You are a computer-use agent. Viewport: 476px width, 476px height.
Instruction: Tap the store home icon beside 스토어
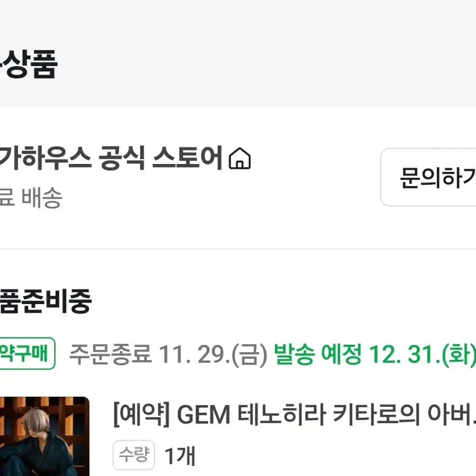coord(240,158)
